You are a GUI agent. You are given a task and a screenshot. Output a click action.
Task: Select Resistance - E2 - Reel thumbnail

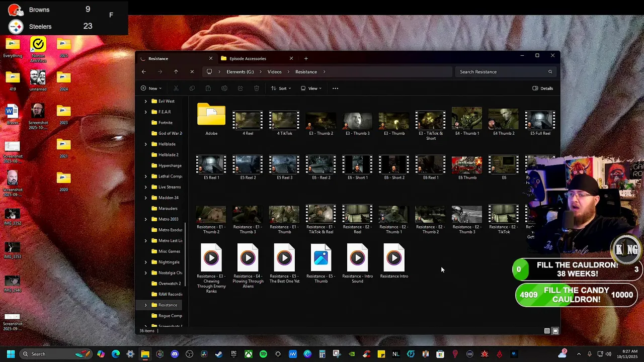pos(358,220)
